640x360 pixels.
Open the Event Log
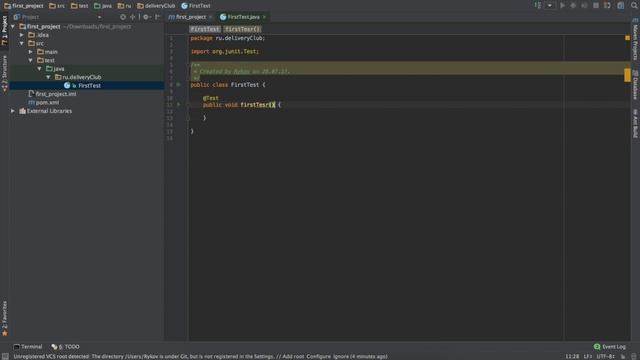[x=610, y=347]
